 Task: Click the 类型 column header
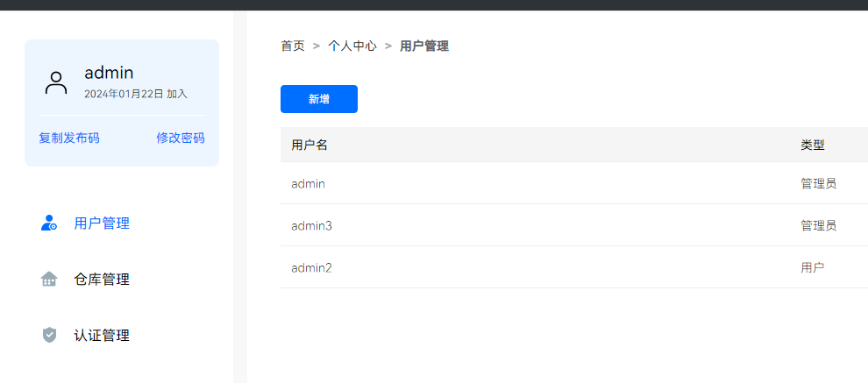[813, 145]
